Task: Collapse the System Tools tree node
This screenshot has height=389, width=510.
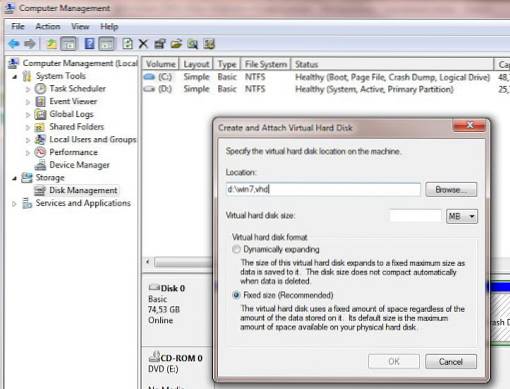Action: point(15,77)
